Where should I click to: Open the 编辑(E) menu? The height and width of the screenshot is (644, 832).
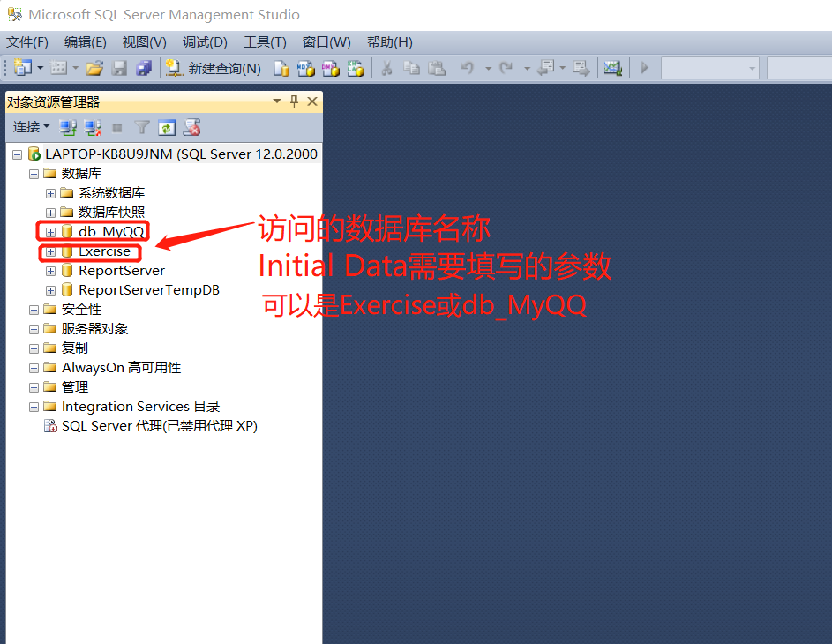(86, 42)
